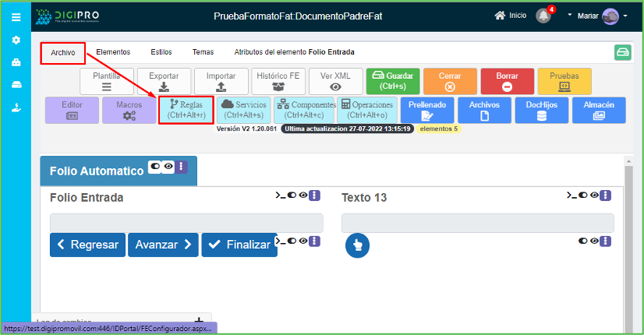
Task: Open the three-dot menu for Texto 13
Action: pos(606,196)
